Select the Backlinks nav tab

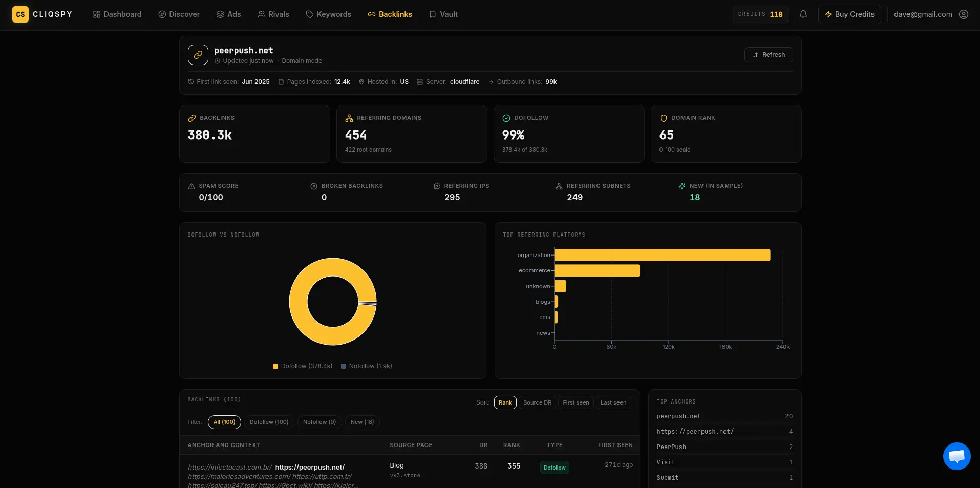click(x=390, y=14)
